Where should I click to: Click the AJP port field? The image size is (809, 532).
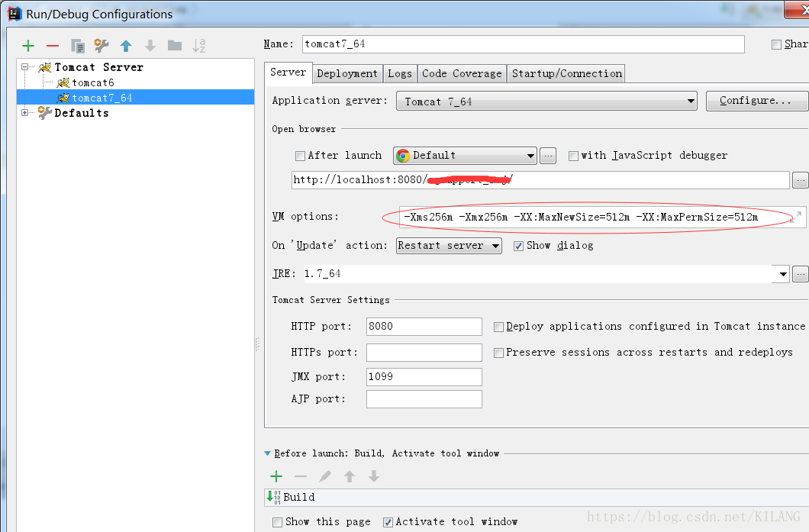(424, 399)
